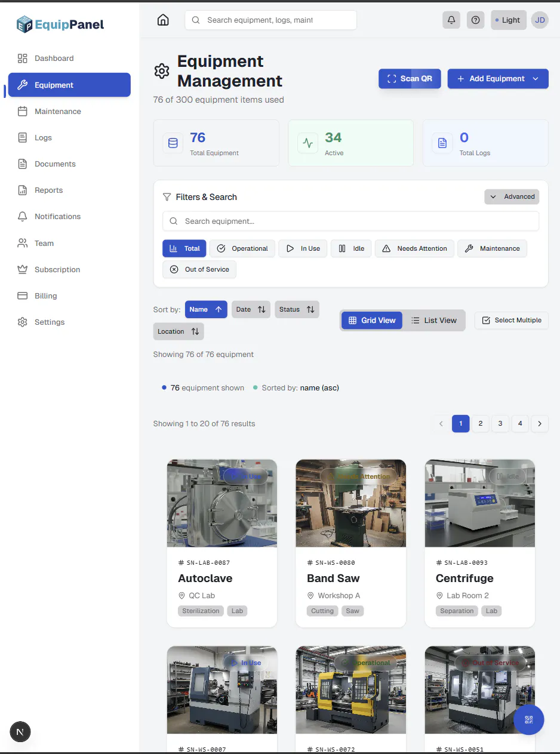Image resolution: width=560 pixels, height=754 pixels.
Task: Sort equipment by Date
Action: coord(251,309)
